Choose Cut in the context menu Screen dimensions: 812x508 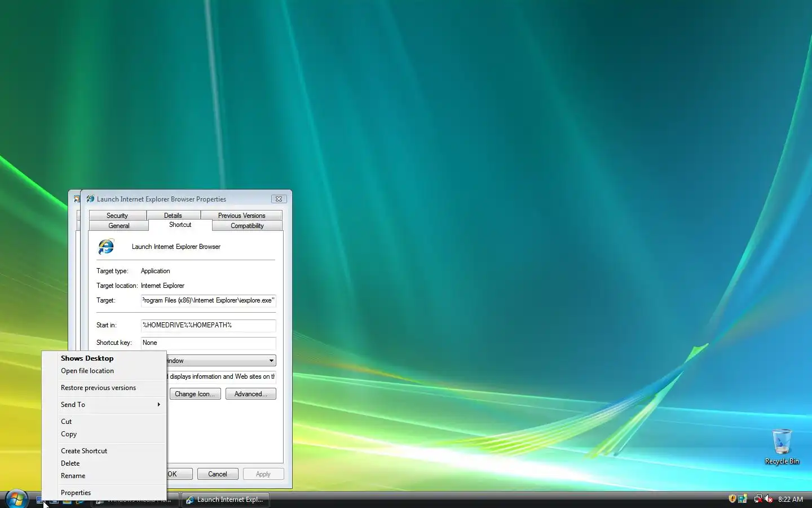(104, 422)
